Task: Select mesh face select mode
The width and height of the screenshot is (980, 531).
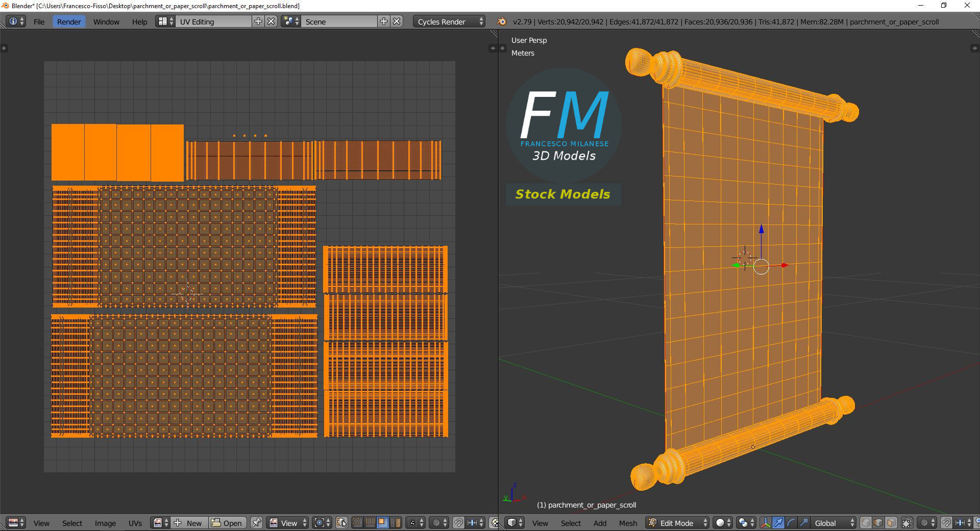Action: coord(891,523)
